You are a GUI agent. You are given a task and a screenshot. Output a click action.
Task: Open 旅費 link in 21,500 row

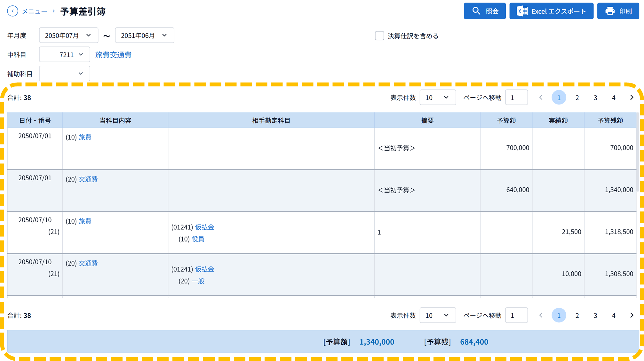[x=85, y=221]
